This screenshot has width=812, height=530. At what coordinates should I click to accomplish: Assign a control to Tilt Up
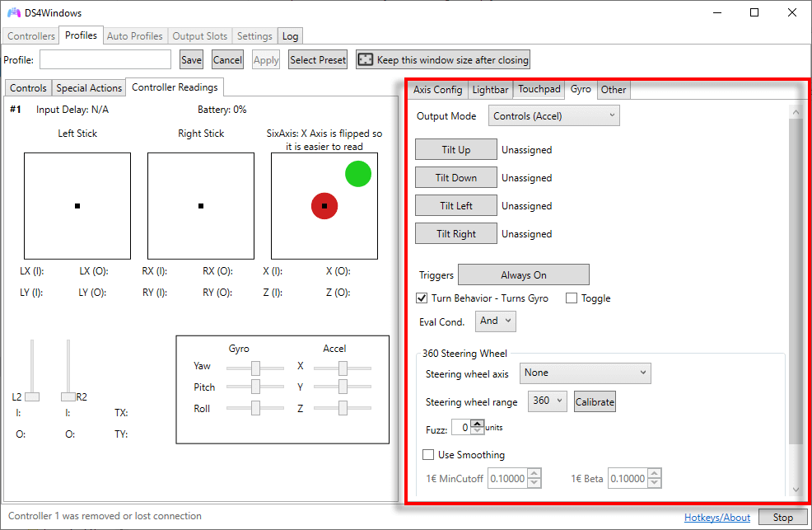coord(455,150)
